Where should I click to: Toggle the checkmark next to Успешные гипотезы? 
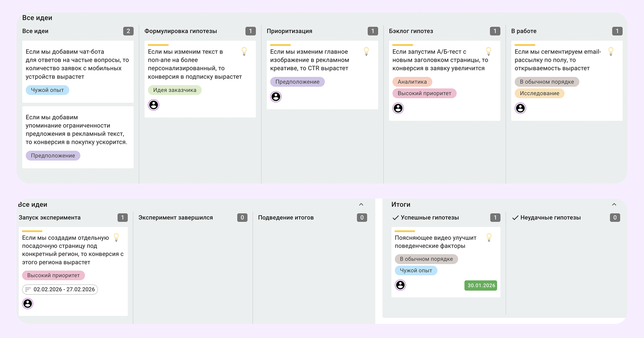396,217
